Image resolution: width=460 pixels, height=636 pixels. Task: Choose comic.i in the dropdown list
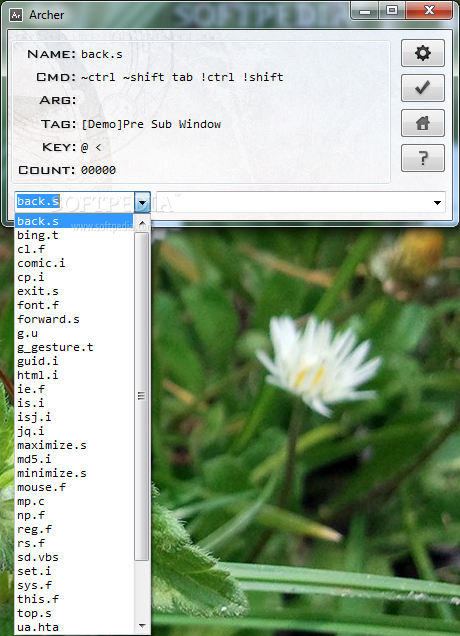coord(74,263)
